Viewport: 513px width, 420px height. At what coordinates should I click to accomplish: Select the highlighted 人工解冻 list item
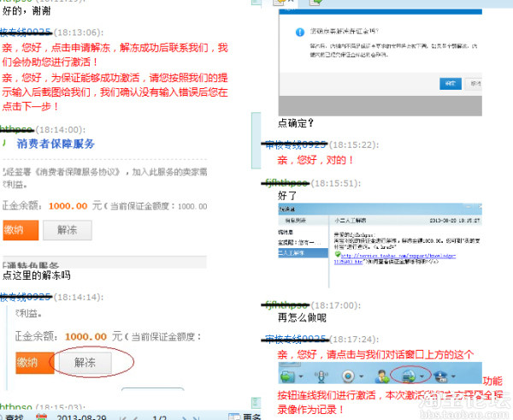pos(303,252)
